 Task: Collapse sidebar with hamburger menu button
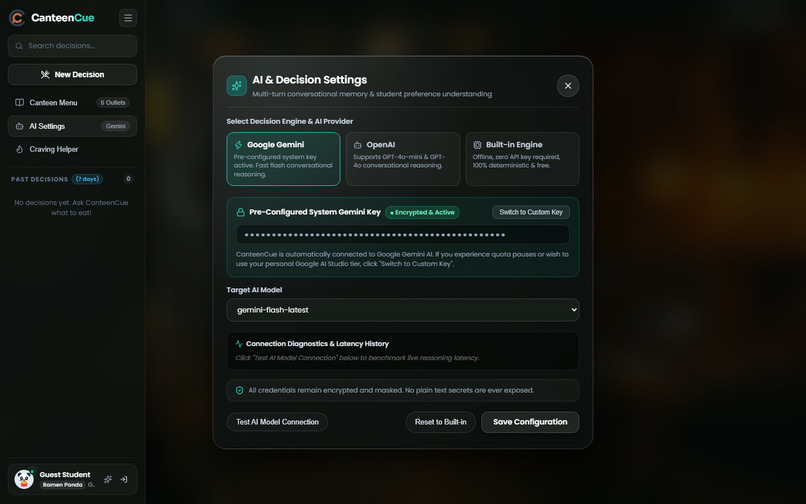tap(128, 18)
